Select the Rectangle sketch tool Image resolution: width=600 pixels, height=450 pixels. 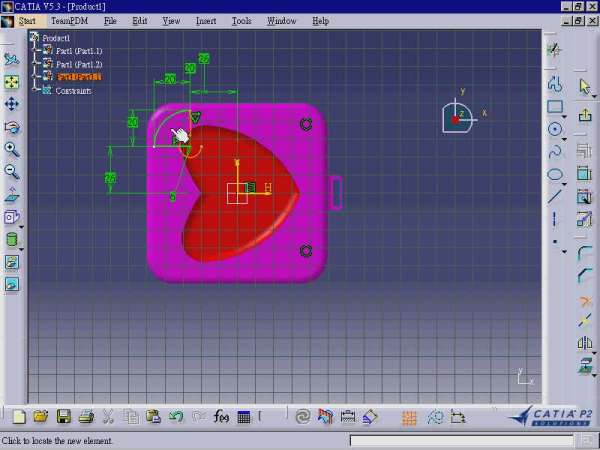tap(555, 107)
